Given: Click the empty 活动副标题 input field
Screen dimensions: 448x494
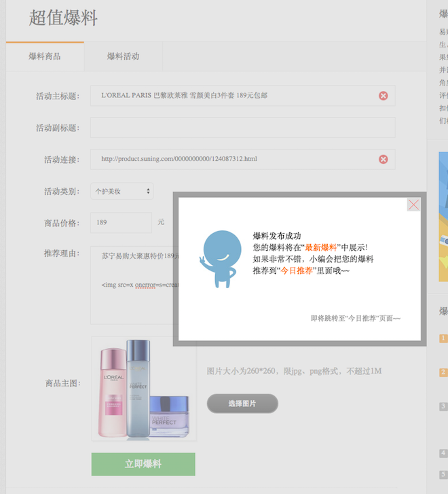Looking at the screenshot, I should point(243,128).
